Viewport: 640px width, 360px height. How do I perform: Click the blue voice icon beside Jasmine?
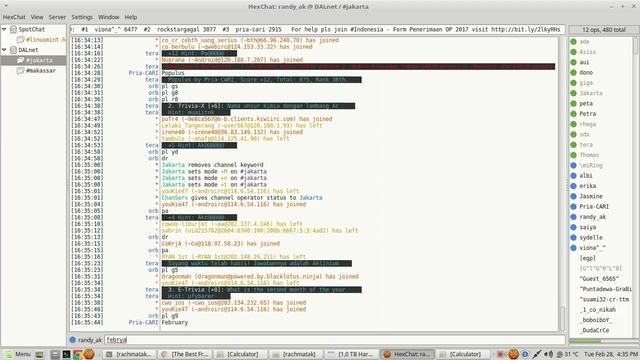pos(573,196)
